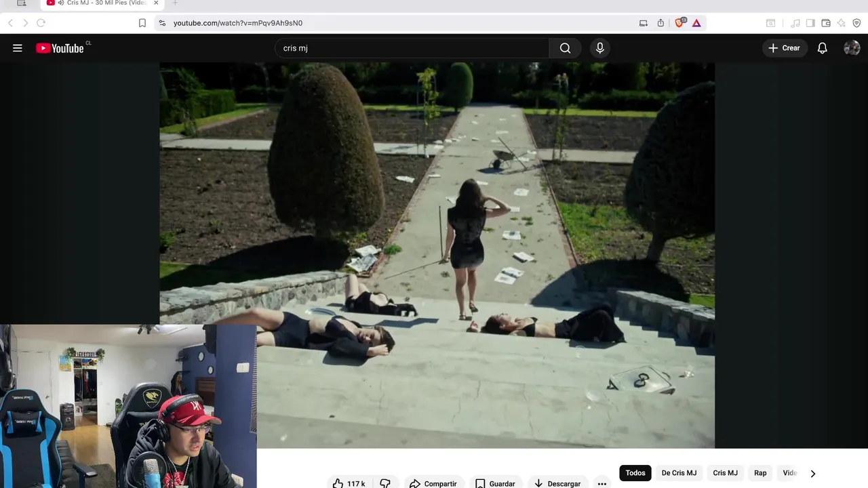Open a new tab with plus
Viewport: 868px width, 488px height.
175,3
